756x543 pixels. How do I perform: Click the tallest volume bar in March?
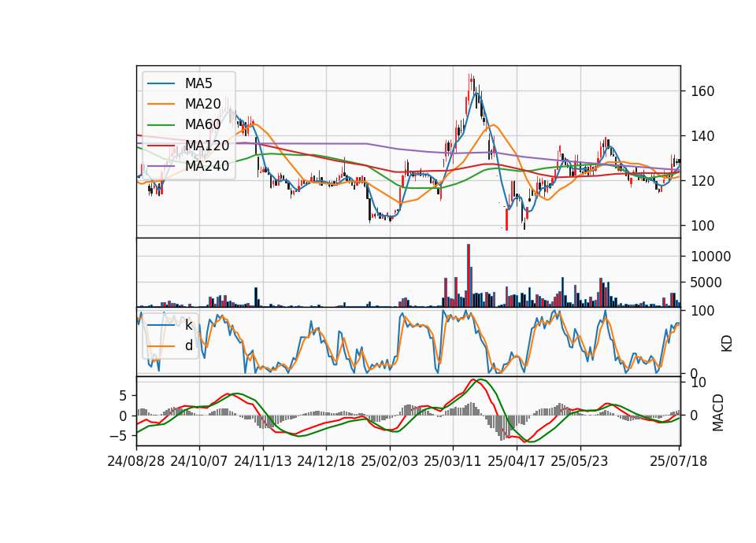(x=468, y=275)
